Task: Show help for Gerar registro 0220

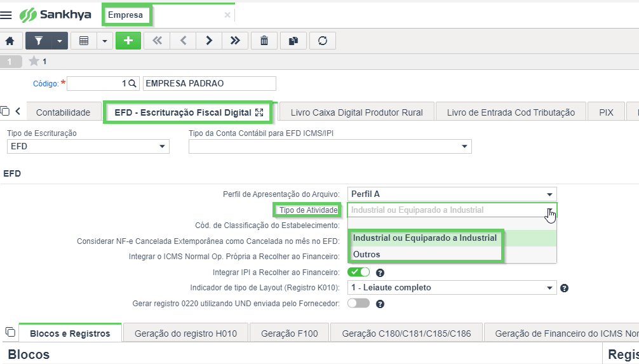Action: [x=380, y=304]
